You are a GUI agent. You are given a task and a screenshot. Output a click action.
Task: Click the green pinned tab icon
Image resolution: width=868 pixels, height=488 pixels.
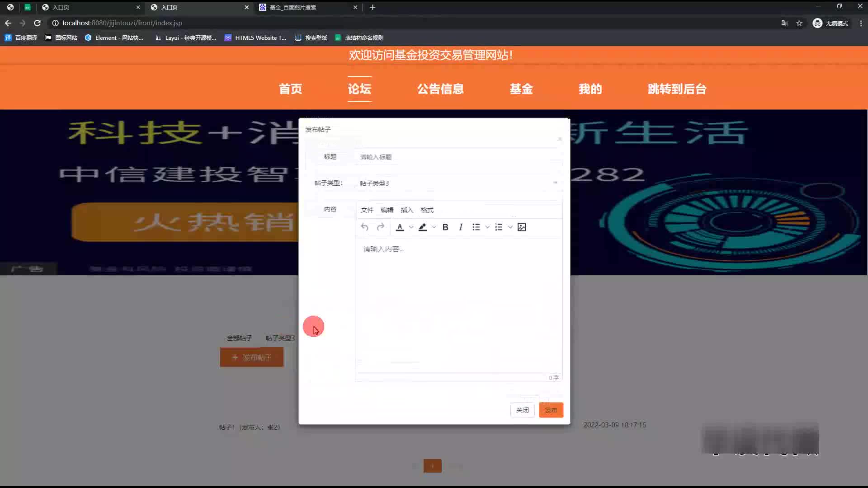click(x=28, y=7)
